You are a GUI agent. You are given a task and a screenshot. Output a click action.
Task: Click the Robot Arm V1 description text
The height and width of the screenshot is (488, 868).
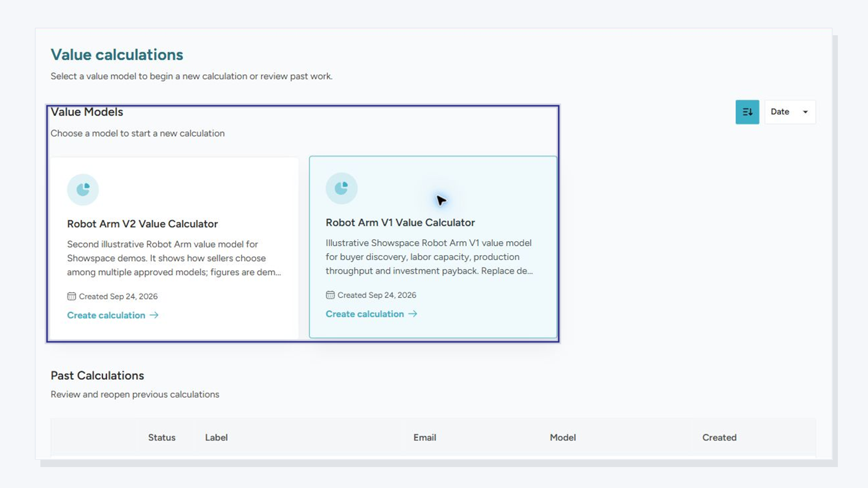(x=429, y=257)
